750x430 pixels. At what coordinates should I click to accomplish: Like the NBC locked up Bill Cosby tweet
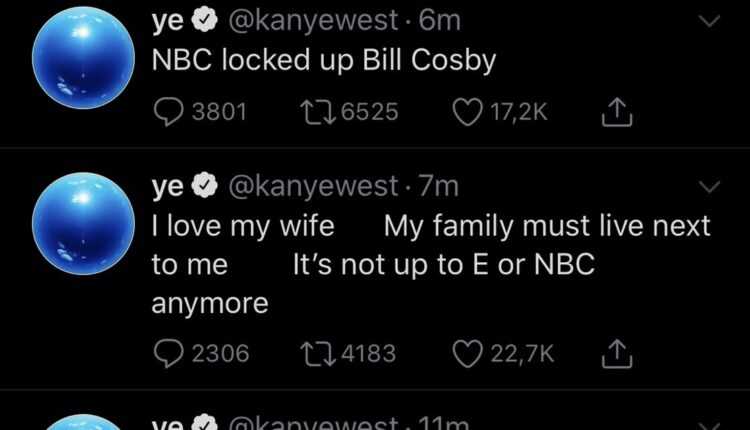pos(468,113)
